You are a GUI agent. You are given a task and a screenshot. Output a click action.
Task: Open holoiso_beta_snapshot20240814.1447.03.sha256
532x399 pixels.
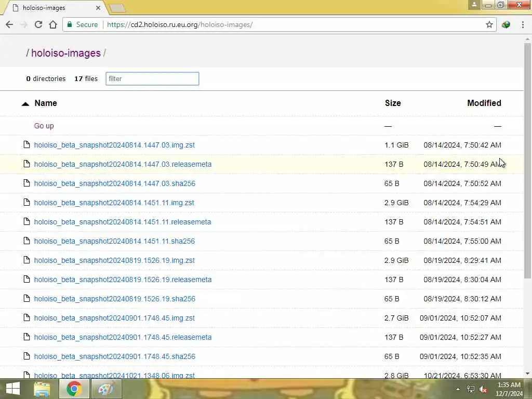click(115, 183)
